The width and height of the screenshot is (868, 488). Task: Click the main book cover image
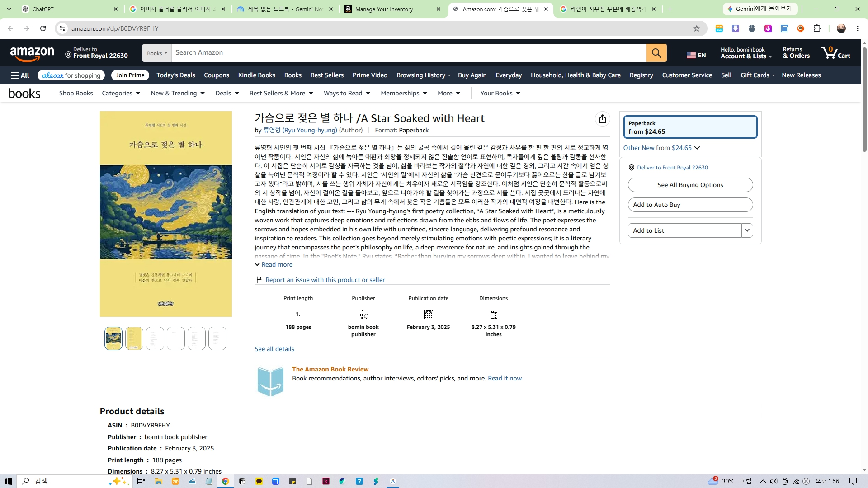pos(166,214)
